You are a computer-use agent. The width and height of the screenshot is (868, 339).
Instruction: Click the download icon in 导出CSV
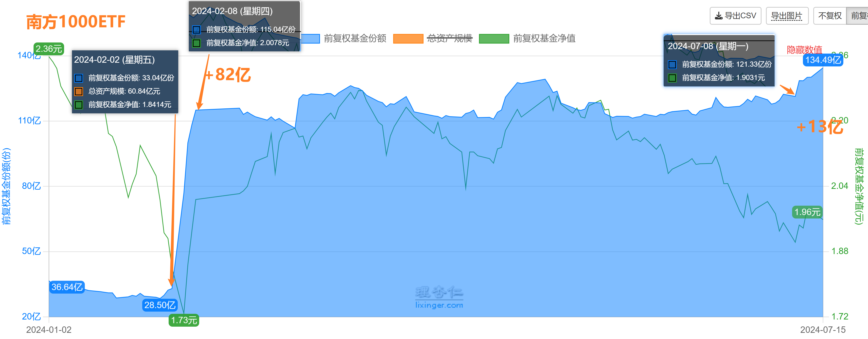tap(718, 16)
